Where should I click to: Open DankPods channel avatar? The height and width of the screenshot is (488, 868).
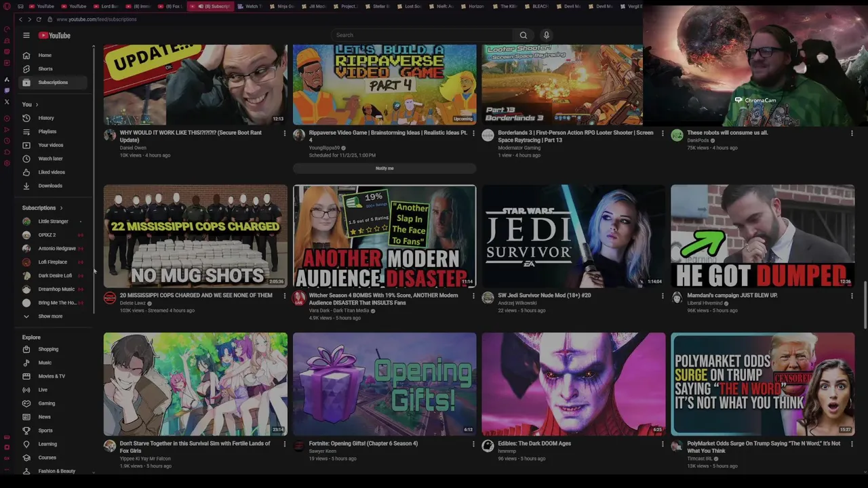[x=677, y=136]
